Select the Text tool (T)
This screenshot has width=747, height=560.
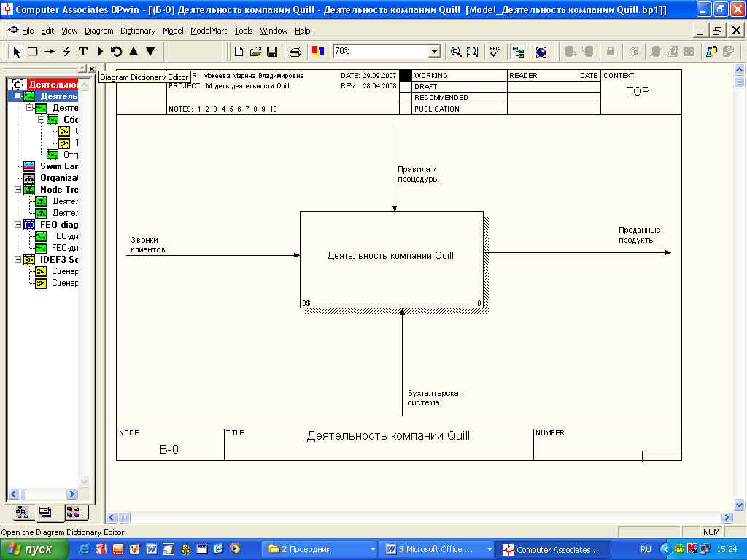83,52
